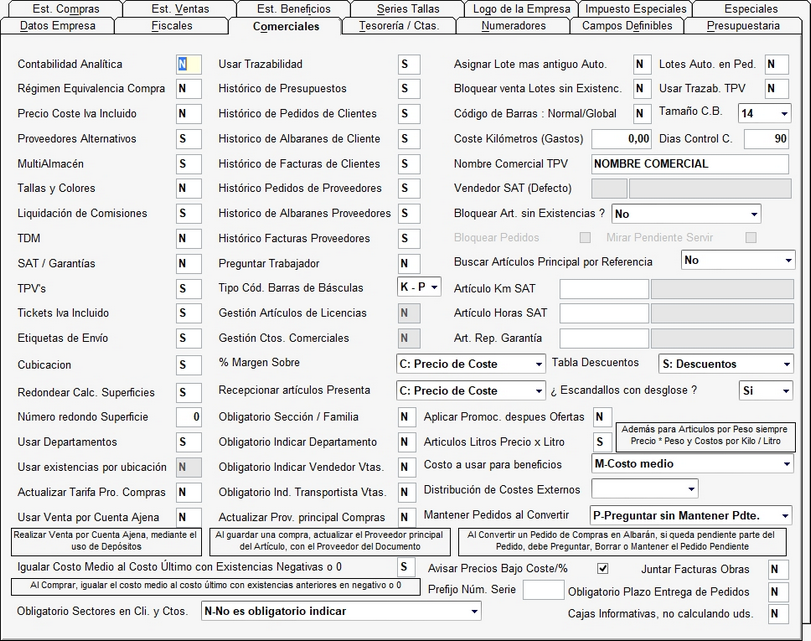Screen dimensions: 811x641
Task: Edit the Nombre Comercial TPV field
Action: [690, 164]
